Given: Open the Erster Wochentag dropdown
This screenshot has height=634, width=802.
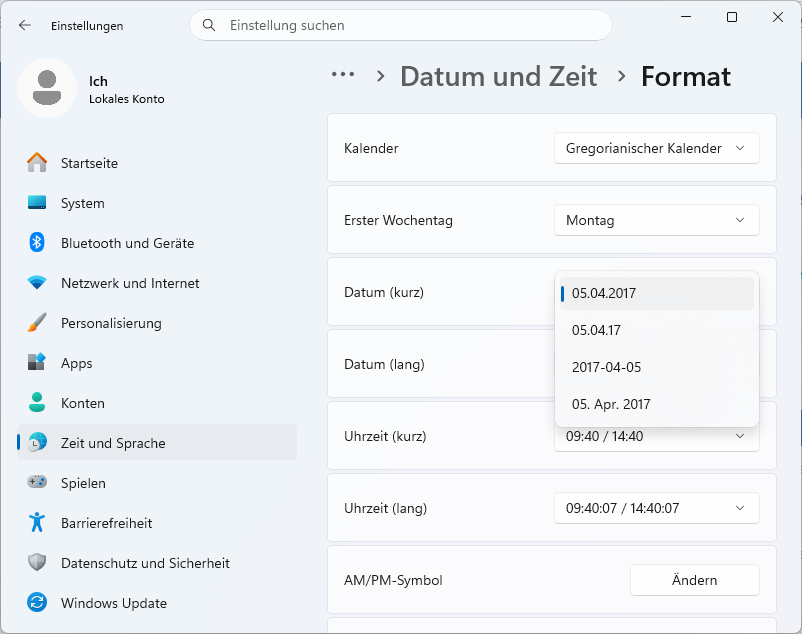Looking at the screenshot, I should (657, 220).
